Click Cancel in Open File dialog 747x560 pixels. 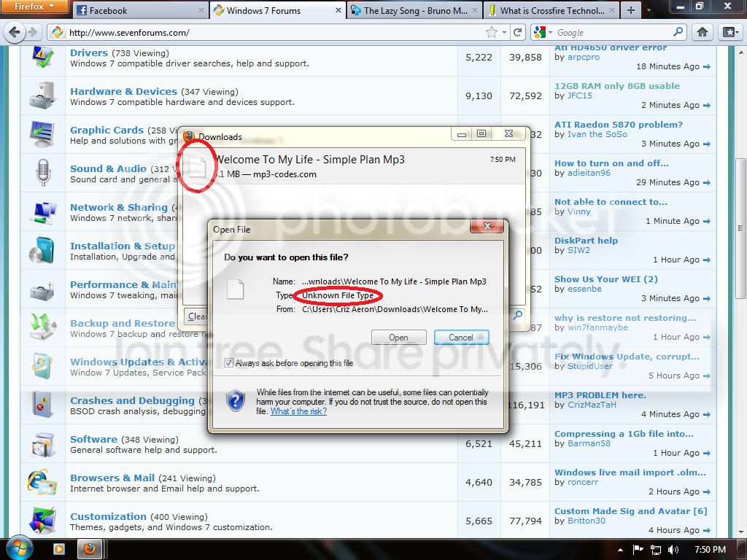click(x=461, y=337)
